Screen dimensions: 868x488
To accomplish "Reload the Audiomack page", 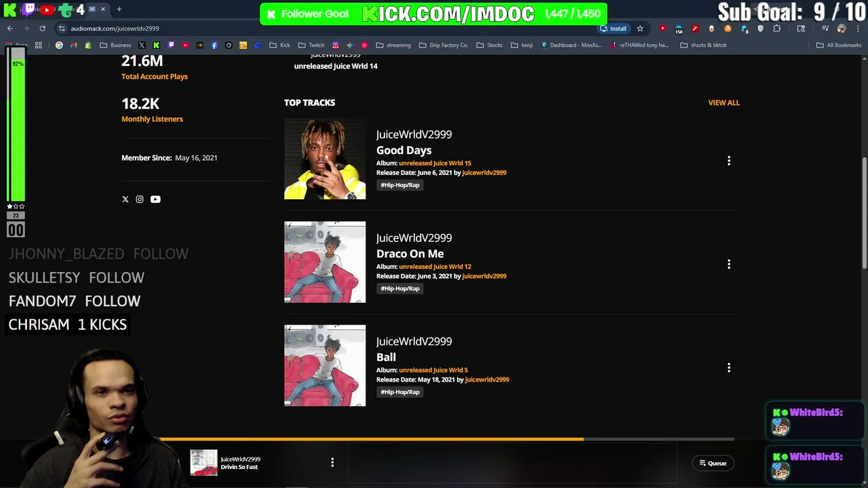I will (42, 28).
